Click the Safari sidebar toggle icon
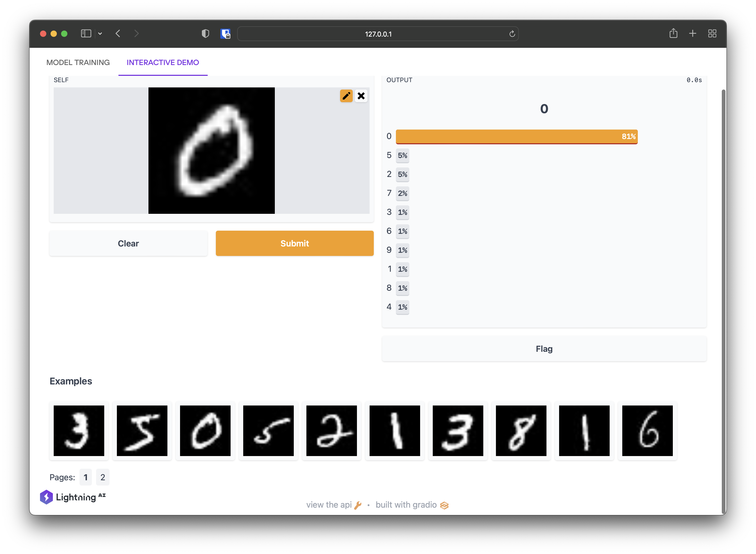The image size is (756, 554). coord(86,33)
